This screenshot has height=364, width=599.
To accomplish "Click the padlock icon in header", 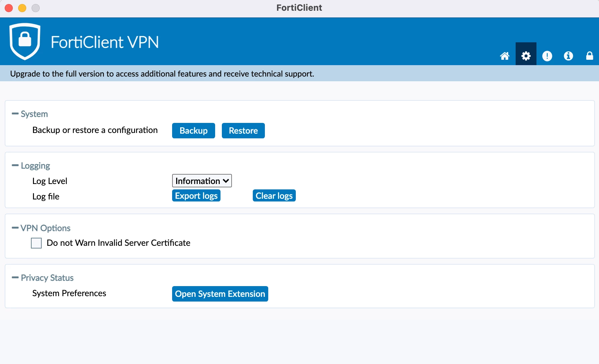I will click(590, 56).
